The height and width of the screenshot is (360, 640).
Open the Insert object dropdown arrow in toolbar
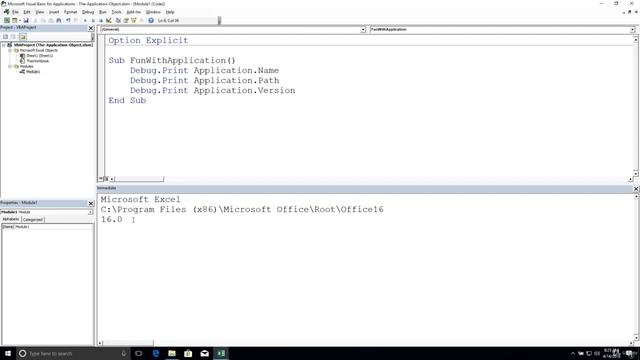click(x=20, y=20)
